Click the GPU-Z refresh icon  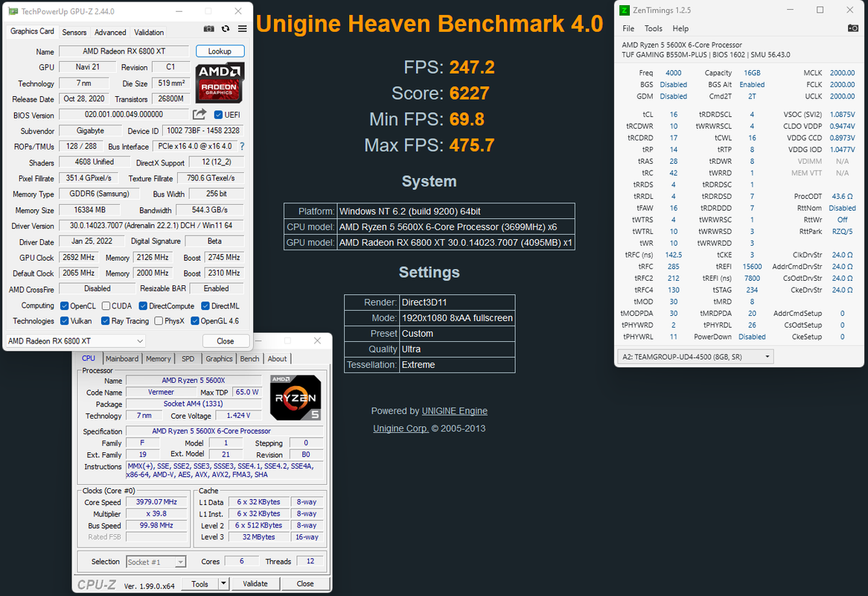[x=226, y=29]
